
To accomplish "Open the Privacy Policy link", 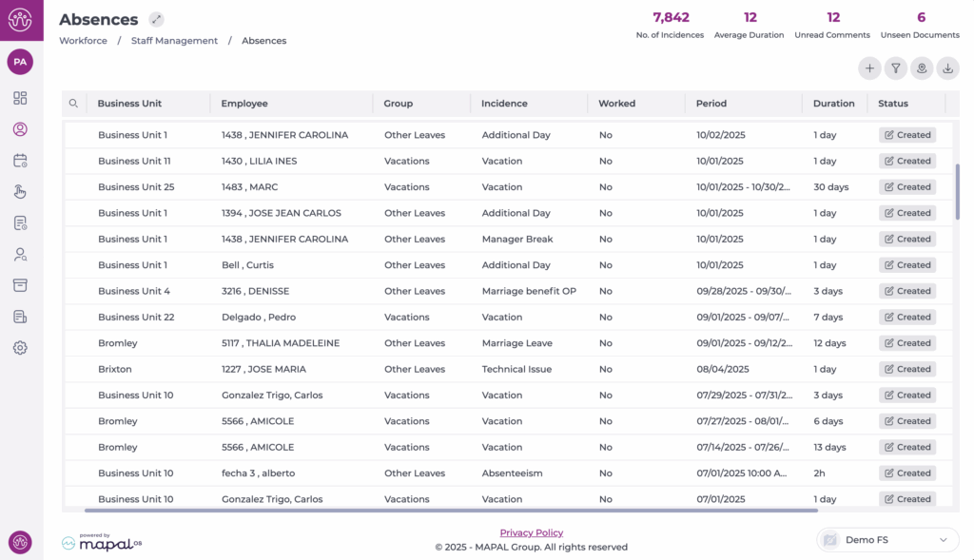I will 531,532.
